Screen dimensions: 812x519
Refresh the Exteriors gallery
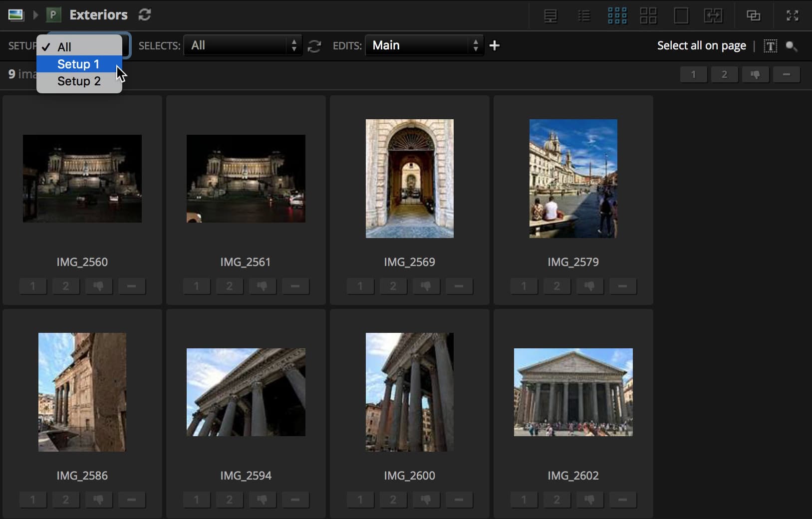tap(145, 15)
